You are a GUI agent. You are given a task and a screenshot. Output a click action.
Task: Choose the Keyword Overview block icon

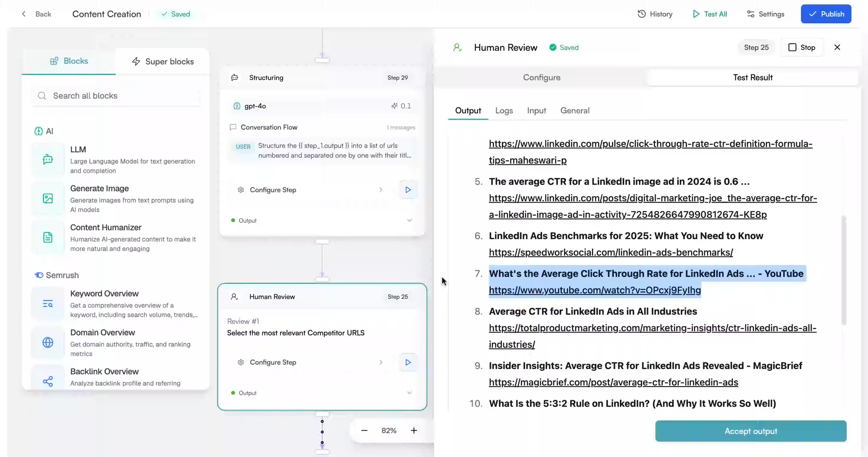coord(48,304)
